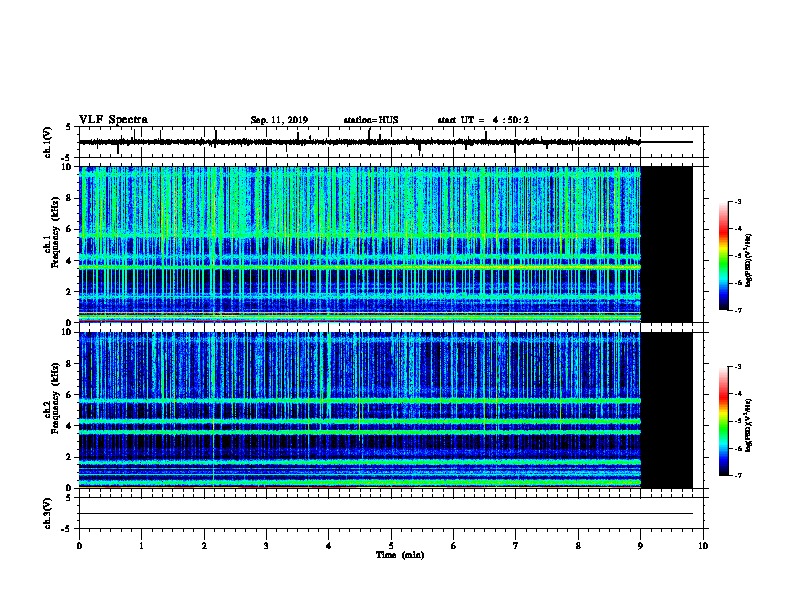Click the "8" frequency tick of ch.1 spectrogram
This screenshot has width=792, height=612.
[69, 198]
